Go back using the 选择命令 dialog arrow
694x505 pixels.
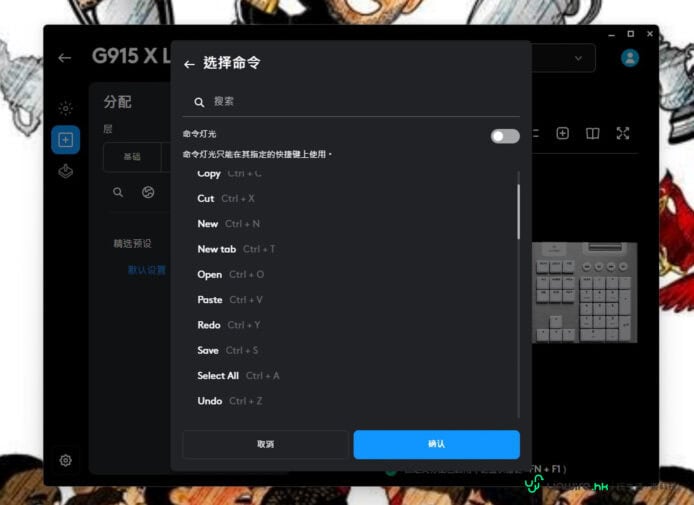click(189, 64)
